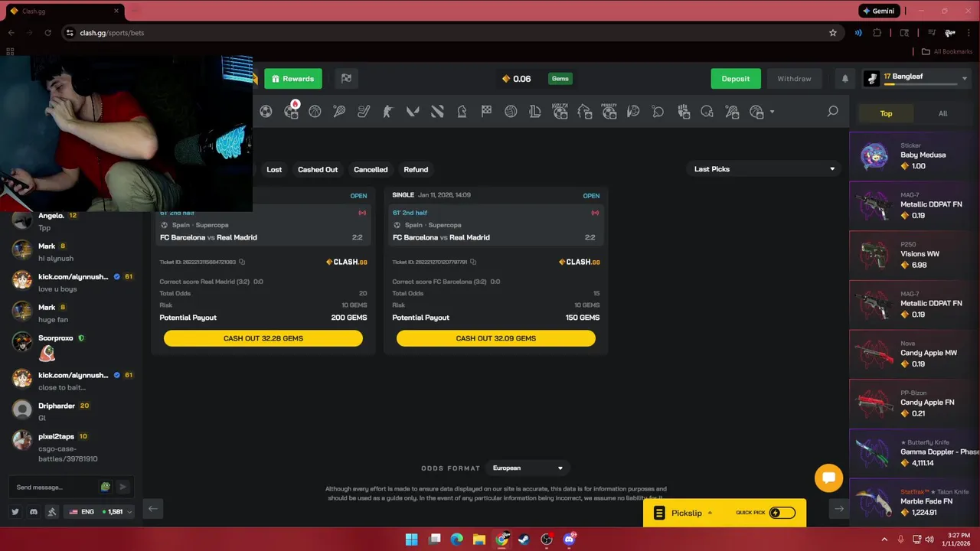Image resolution: width=980 pixels, height=551 pixels.
Task: Click the right arrow button beside Pickslip
Action: (x=839, y=509)
